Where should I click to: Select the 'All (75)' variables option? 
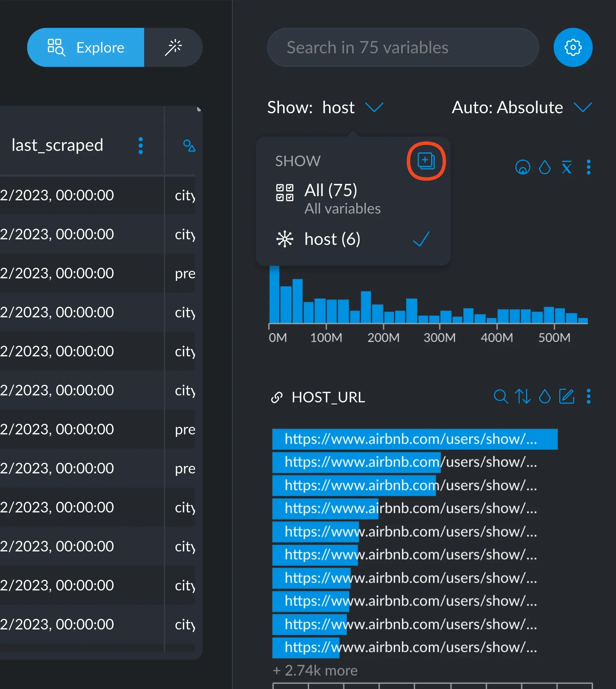click(x=330, y=190)
